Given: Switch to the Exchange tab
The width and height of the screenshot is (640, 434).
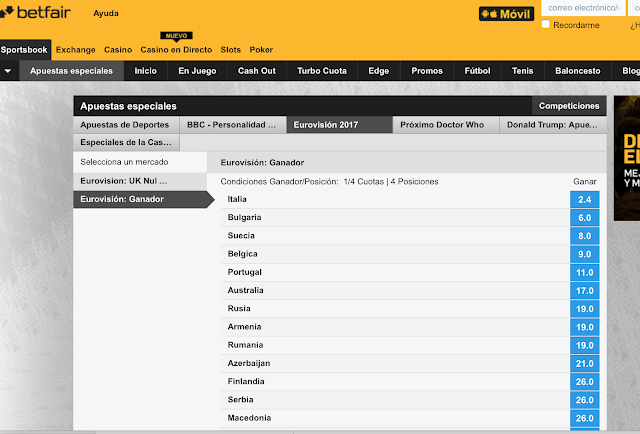Looking at the screenshot, I should point(75,49).
